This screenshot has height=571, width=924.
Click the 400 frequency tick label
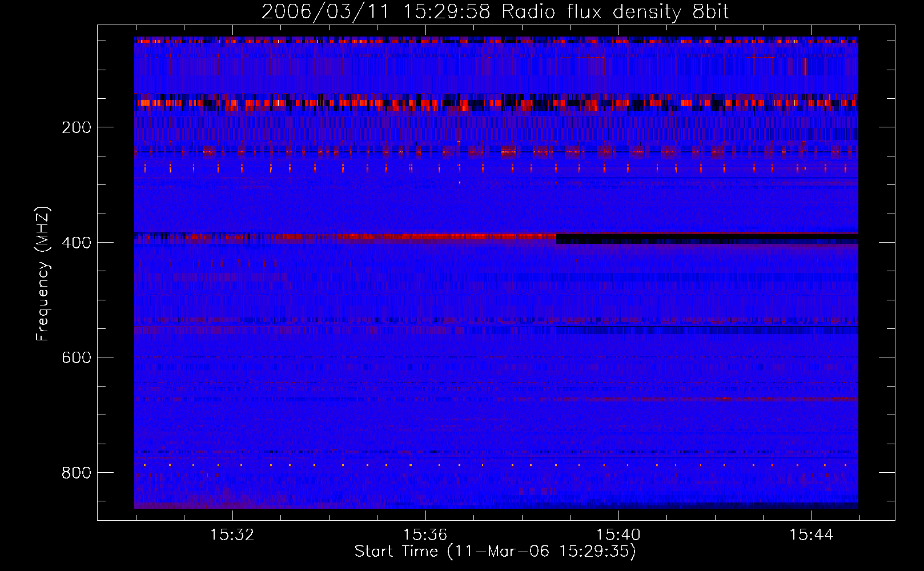pyautogui.click(x=77, y=243)
